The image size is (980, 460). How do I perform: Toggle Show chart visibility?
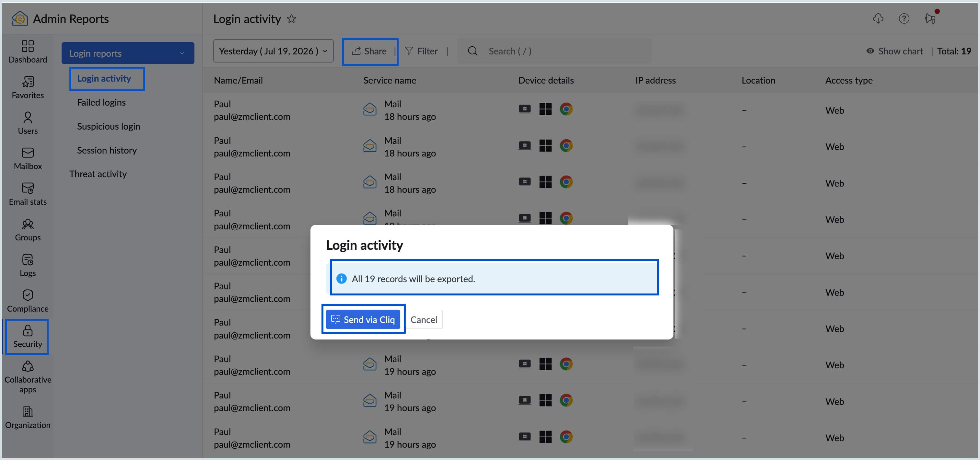894,51
